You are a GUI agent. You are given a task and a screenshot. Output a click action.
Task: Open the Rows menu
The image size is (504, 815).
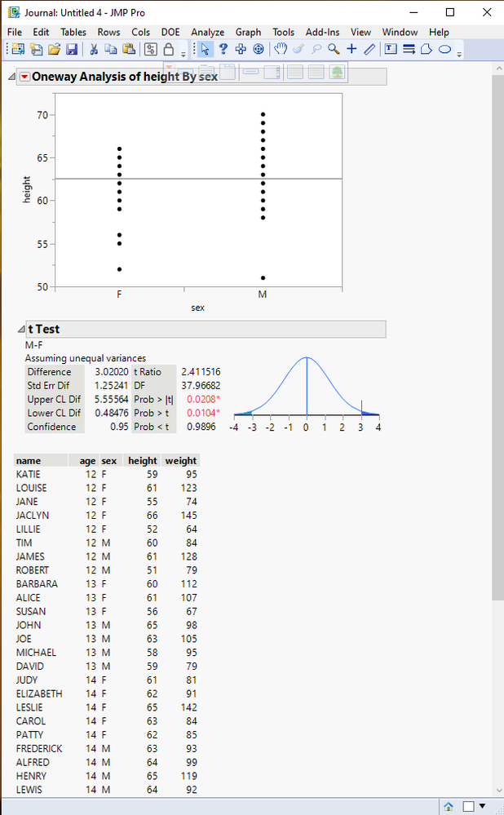point(108,33)
